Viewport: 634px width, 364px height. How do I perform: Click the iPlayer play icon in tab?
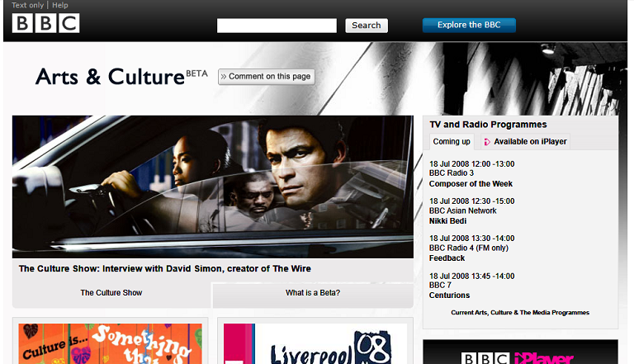[487, 142]
